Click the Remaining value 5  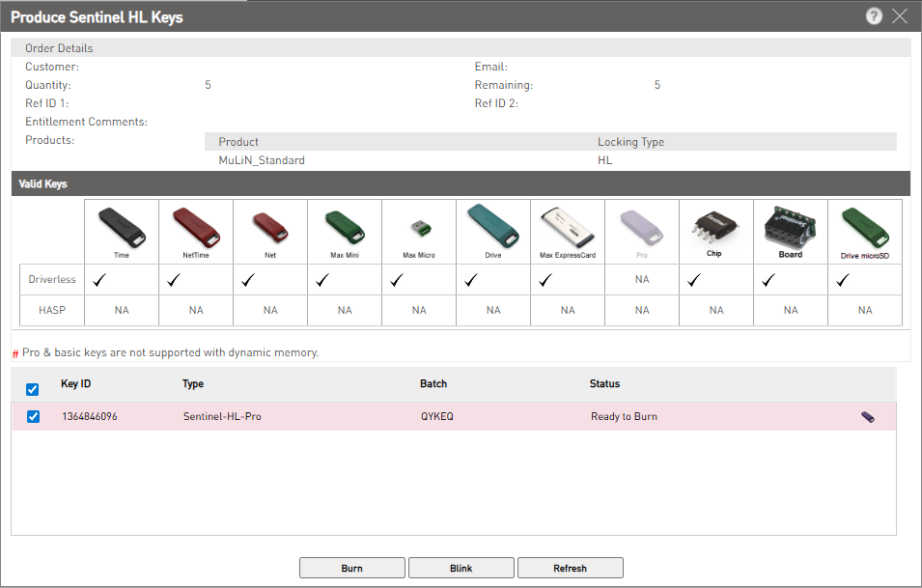pos(657,85)
